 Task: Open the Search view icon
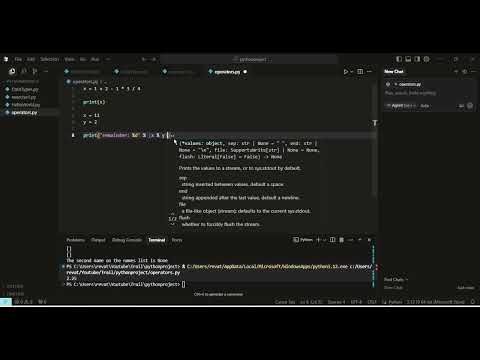click(24, 71)
